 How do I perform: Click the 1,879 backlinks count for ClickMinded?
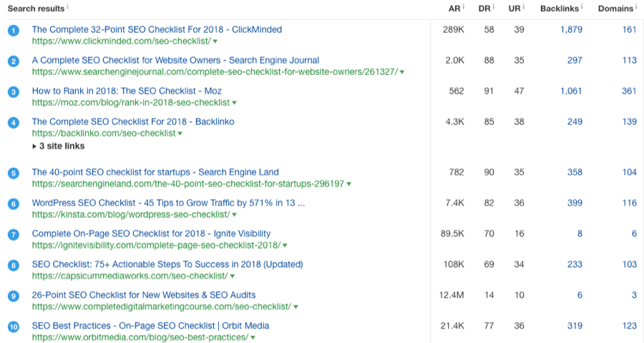(571, 29)
